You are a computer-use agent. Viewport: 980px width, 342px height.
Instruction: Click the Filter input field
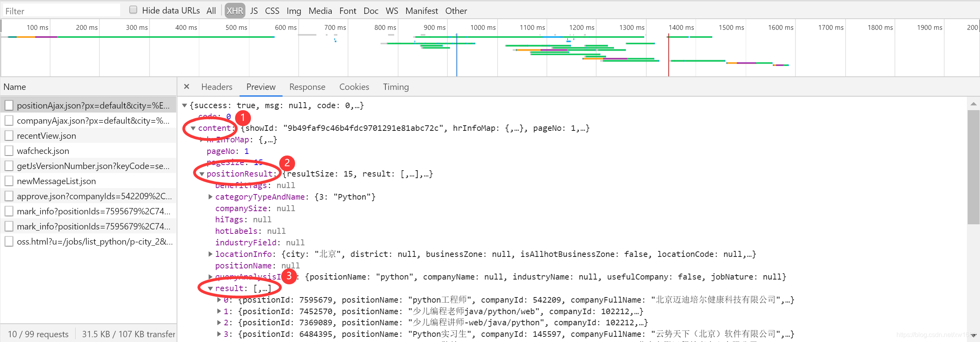(61, 11)
